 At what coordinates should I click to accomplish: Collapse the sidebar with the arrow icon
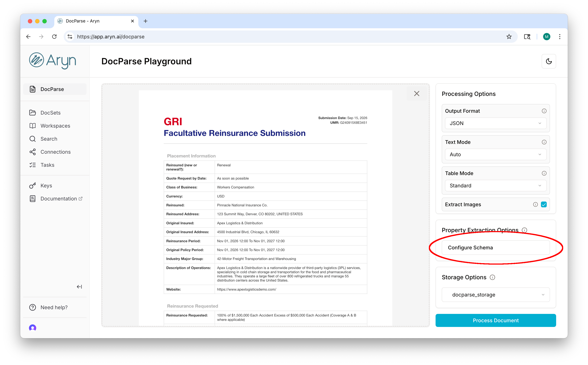pos(79,287)
